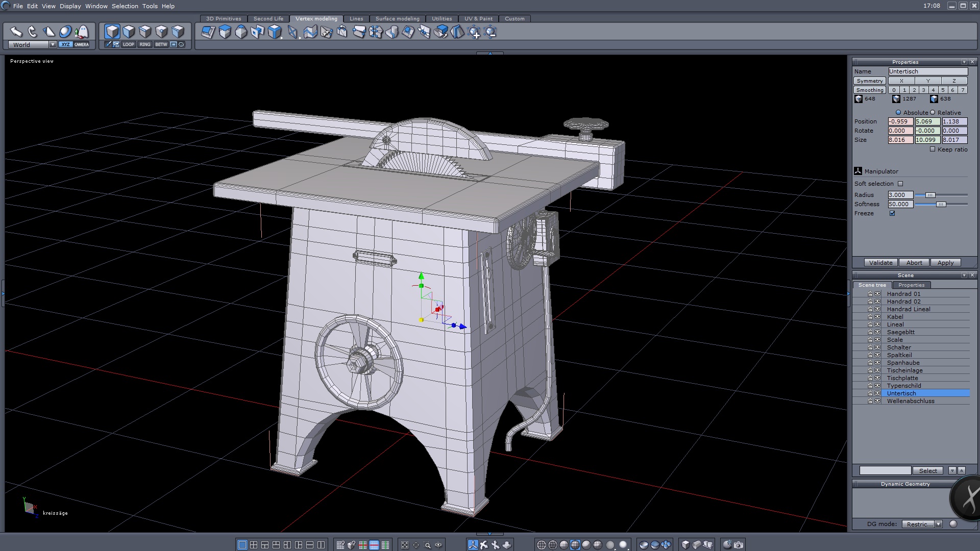This screenshot has height=551, width=980.
Task: Click the Apply button
Action: pos(945,263)
